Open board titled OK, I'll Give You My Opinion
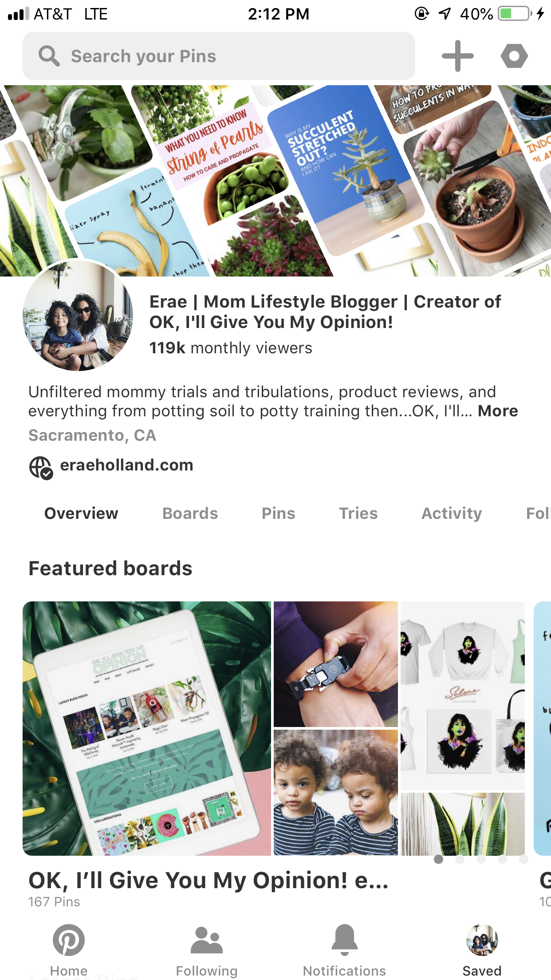Screen dimensions: 551x980 click(x=209, y=881)
